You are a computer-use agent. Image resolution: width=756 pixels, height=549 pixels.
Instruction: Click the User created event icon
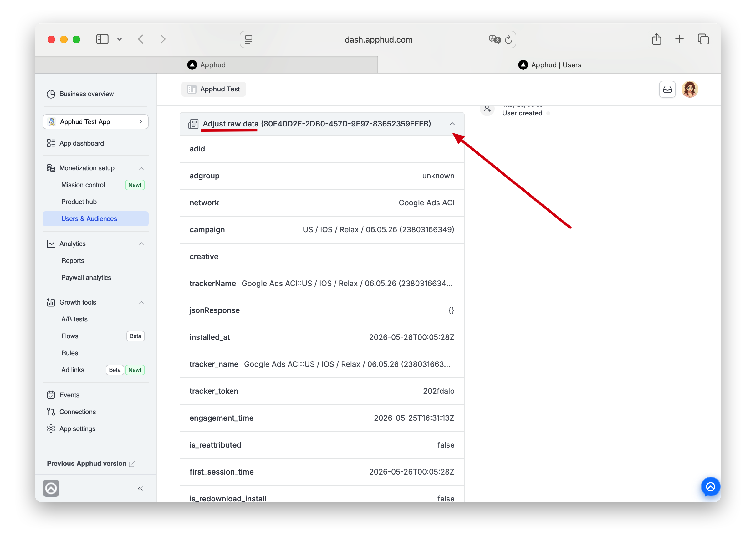pyautogui.click(x=487, y=109)
